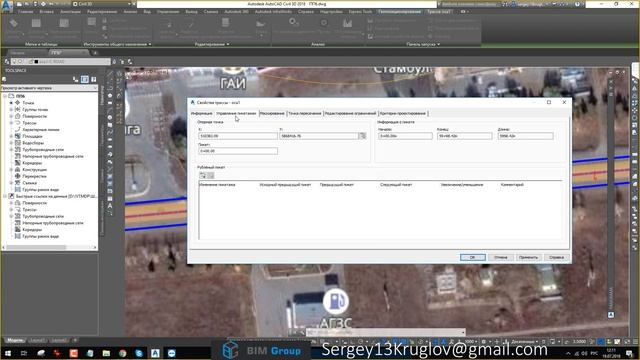
Task: Open File Explorer from the taskbar
Action: (106, 353)
